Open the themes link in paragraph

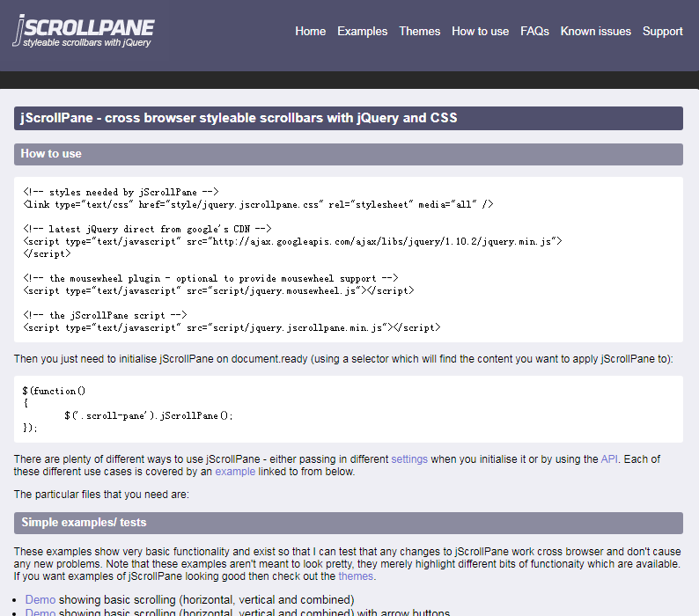coord(356,576)
